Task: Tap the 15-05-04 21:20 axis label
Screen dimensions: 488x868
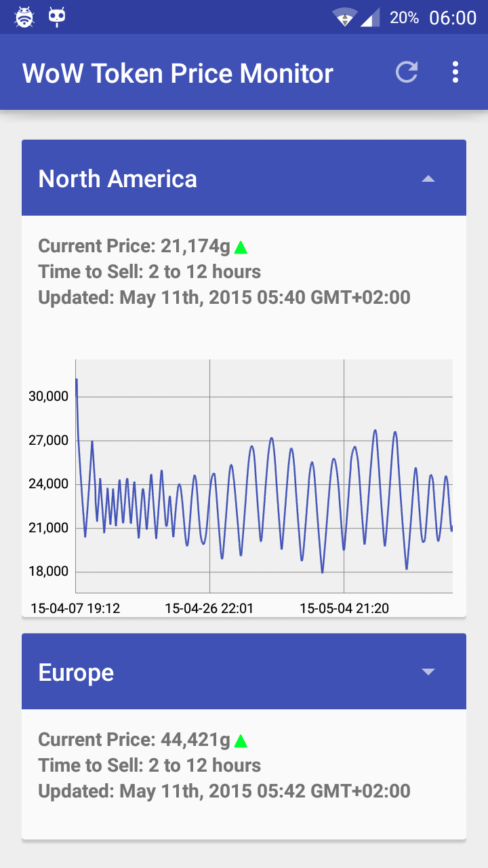Action: 344,608
